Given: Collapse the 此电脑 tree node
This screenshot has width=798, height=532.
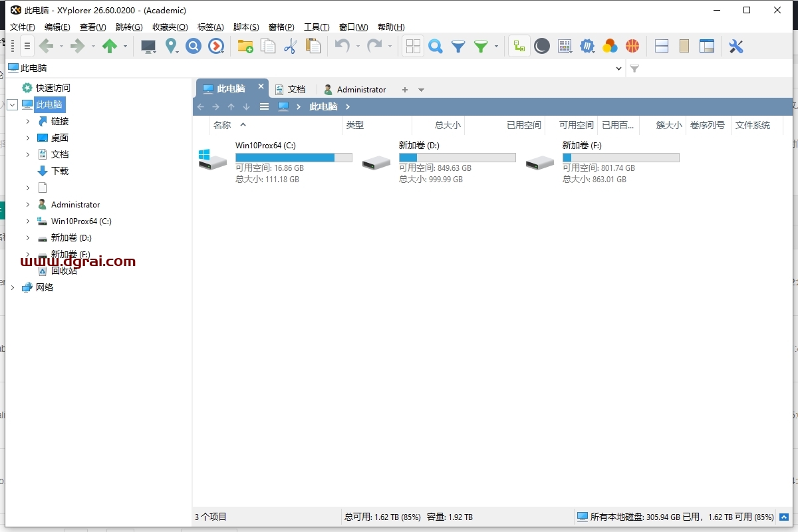Looking at the screenshot, I should pyautogui.click(x=12, y=104).
